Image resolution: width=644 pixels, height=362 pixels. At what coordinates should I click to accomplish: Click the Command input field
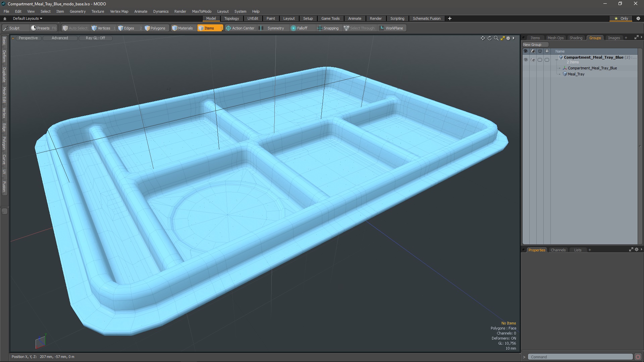[x=580, y=357]
